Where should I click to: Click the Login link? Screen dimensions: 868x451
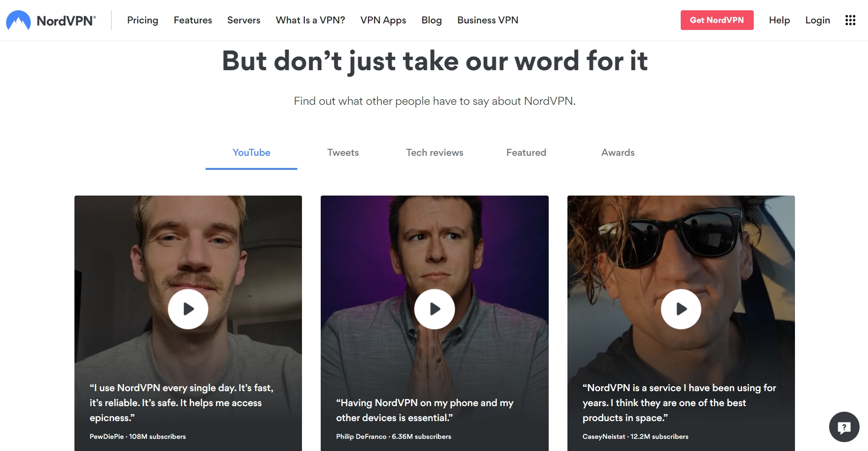817,20
